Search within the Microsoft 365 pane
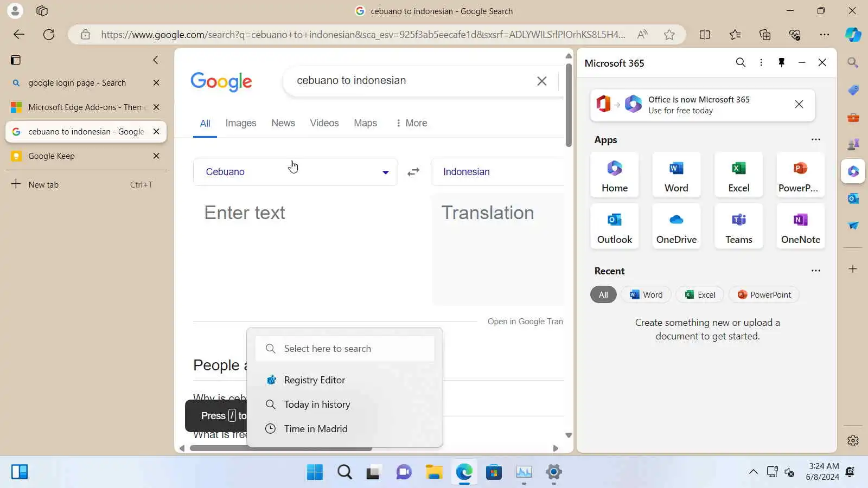Viewport: 868px width, 488px height. tap(741, 62)
